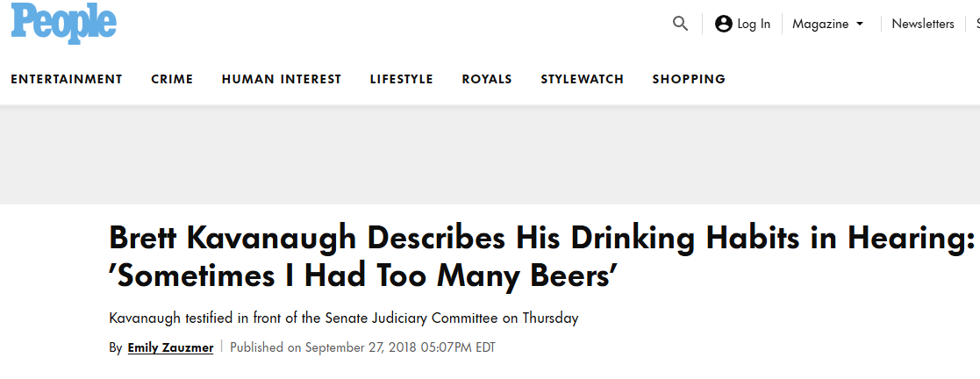Select the Crime nav item
Screen dimensions: 980x379
(x=172, y=79)
